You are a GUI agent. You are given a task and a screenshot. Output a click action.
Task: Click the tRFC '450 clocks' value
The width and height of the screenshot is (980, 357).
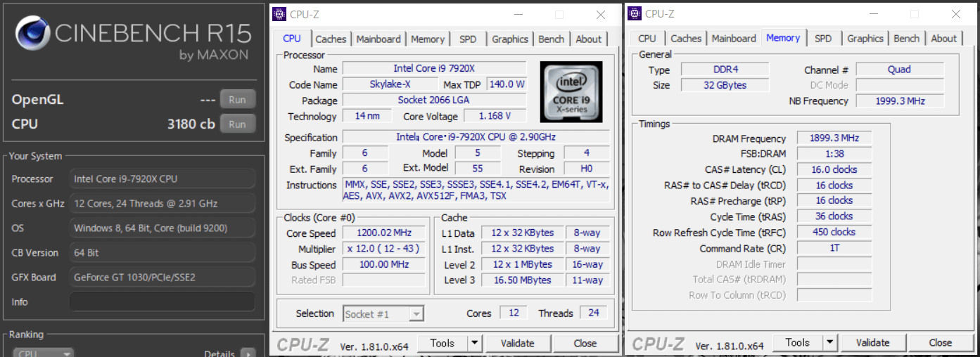pos(834,232)
